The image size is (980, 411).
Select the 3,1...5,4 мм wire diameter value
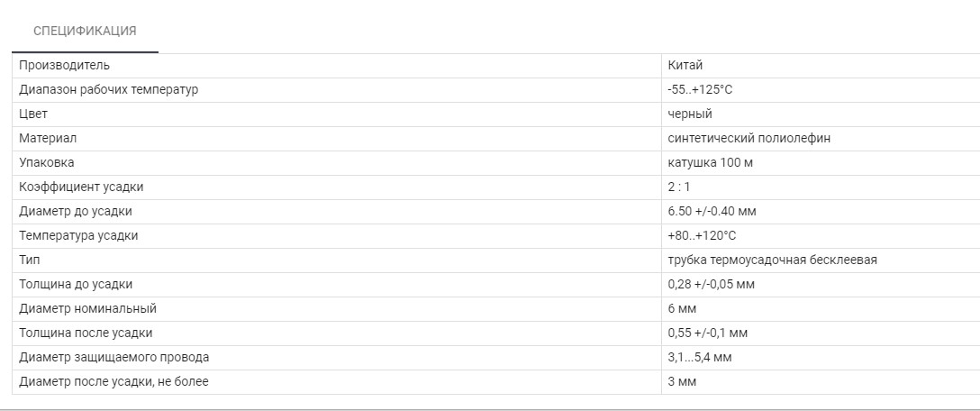(x=700, y=358)
